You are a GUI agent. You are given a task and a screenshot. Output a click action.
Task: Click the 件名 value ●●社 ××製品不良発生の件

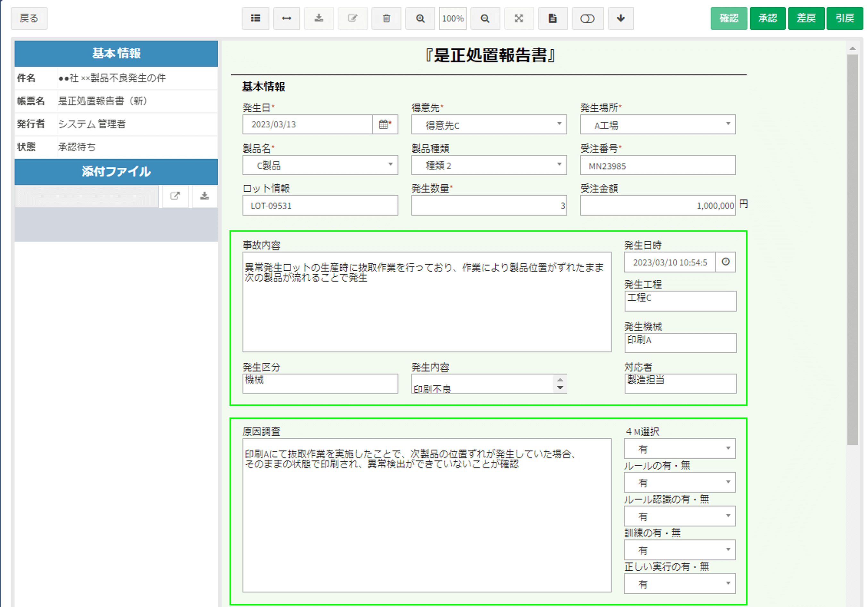tap(112, 78)
